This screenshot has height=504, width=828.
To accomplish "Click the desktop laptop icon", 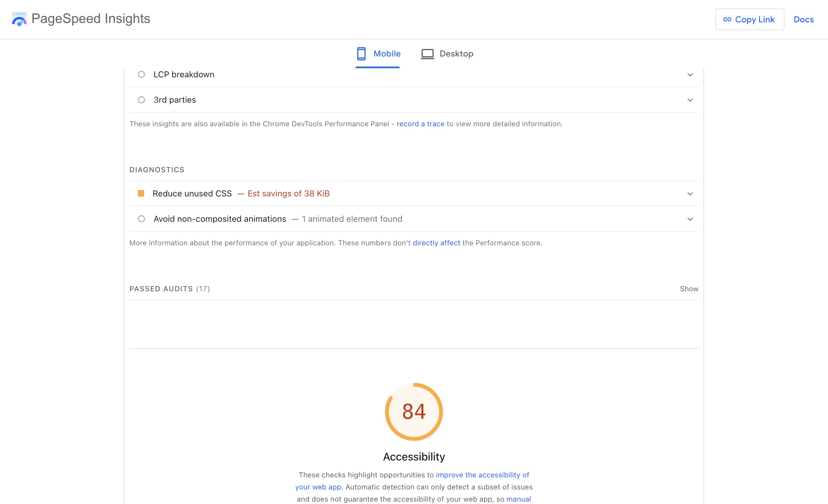I will pyautogui.click(x=427, y=54).
